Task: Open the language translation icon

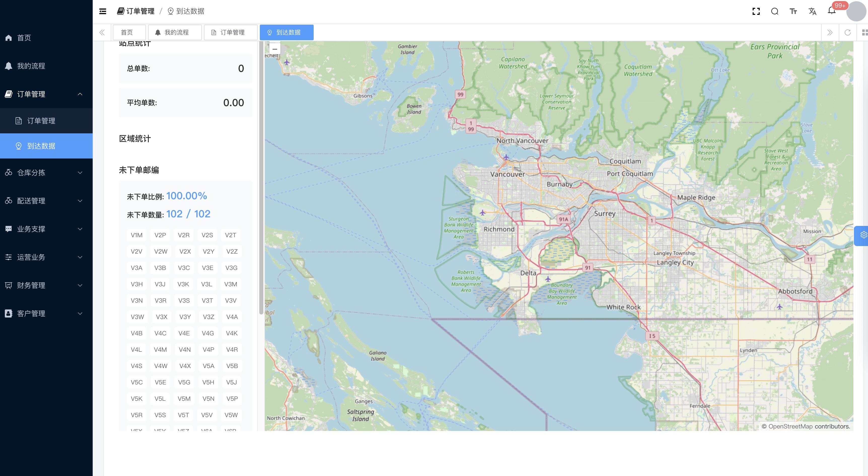Action: click(812, 11)
